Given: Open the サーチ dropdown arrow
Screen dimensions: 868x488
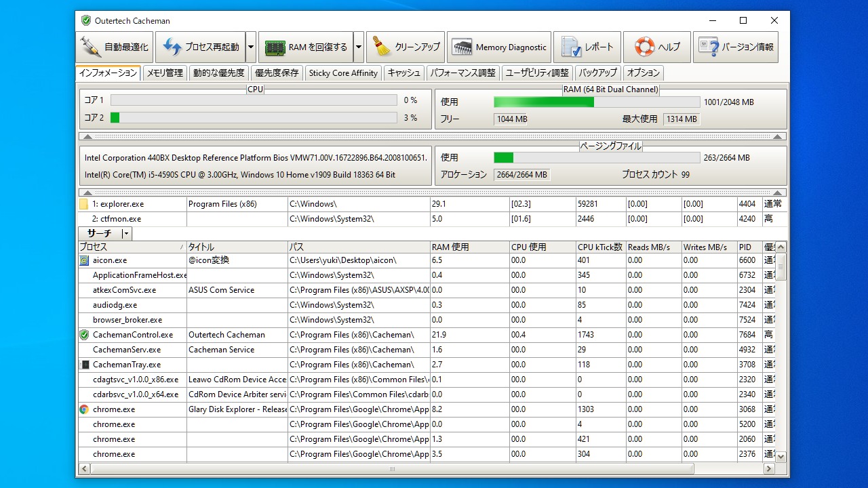Looking at the screenshot, I should 126,234.
